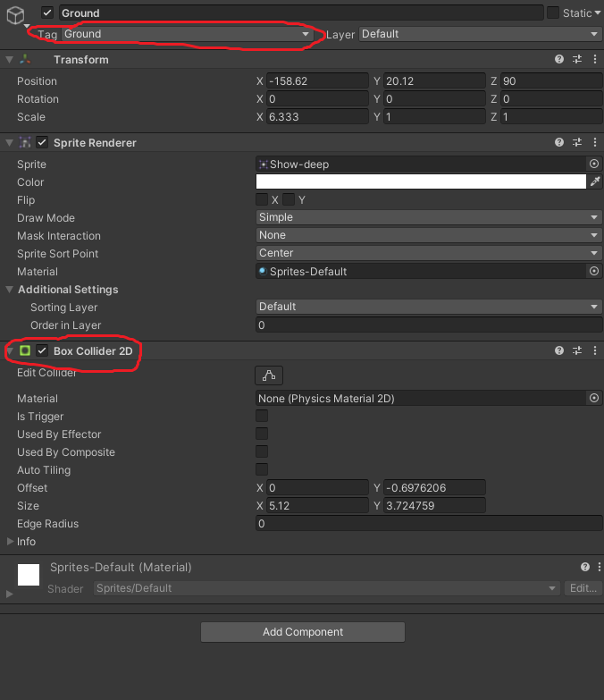Open Sprites-Default material kebab menu
The height and width of the screenshot is (700, 604).
[600, 567]
